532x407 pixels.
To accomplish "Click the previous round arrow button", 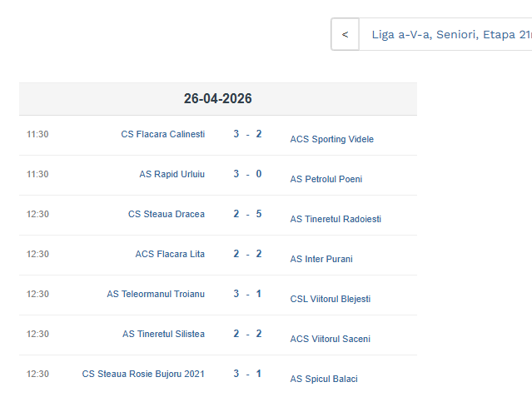I will coord(345,35).
